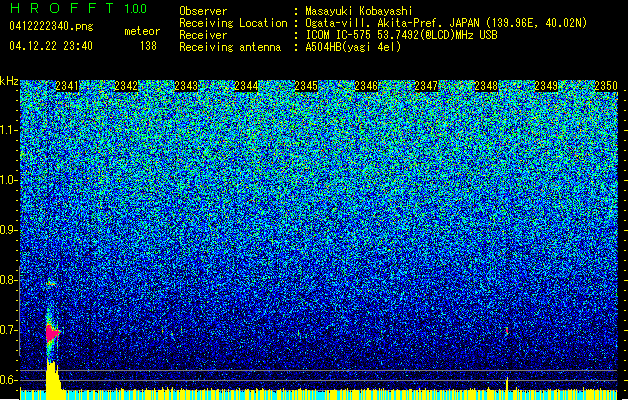The width and height of the screenshot is (629, 400).
Task: Click the HROFFT 1.0.0 title text
Action: tap(78, 8)
